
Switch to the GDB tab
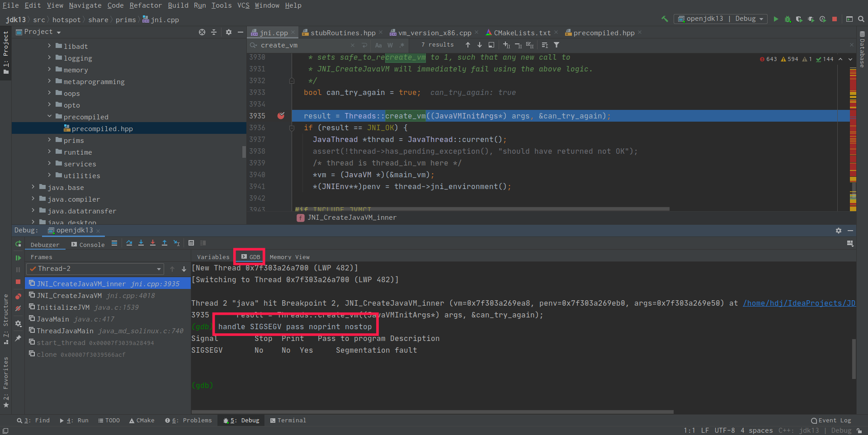(x=250, y=257)
